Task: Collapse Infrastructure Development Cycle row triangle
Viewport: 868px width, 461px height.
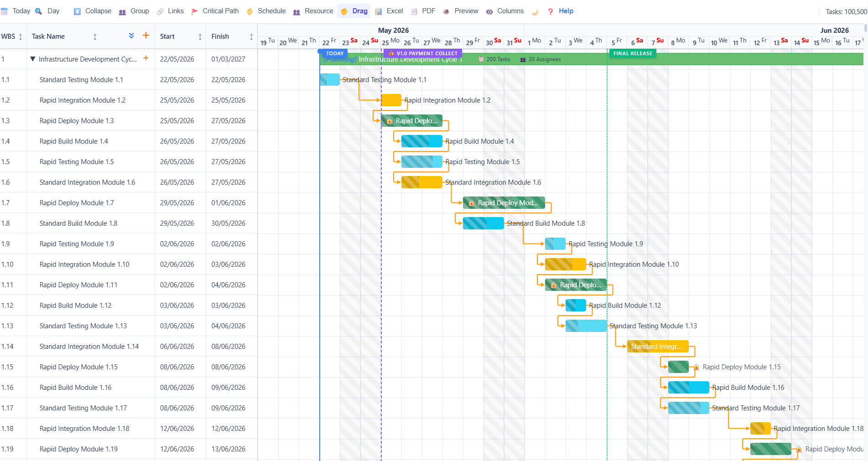Action: pyautogui.click(x=33, y=59)
